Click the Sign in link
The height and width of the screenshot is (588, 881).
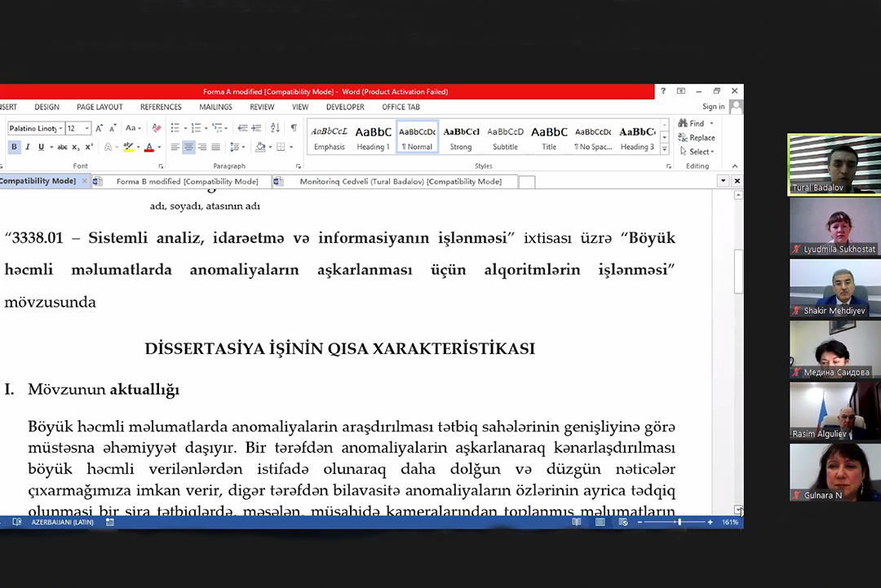[x=713, y=106]
